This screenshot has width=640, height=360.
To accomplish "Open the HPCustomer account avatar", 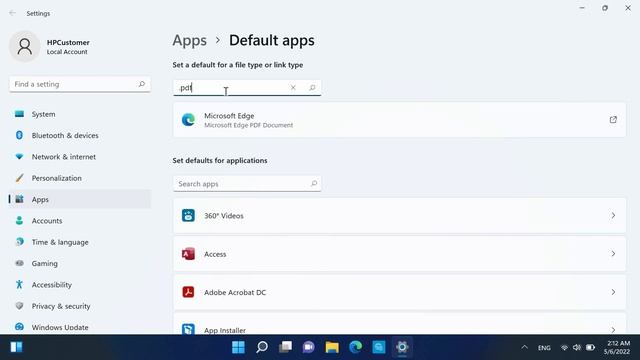I will click(x=24, y=47).
